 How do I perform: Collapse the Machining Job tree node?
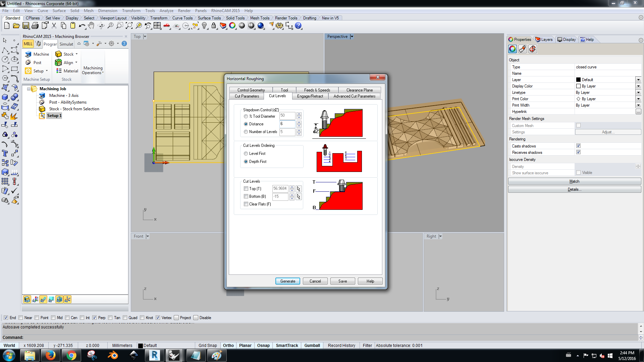tap(29, 89)
